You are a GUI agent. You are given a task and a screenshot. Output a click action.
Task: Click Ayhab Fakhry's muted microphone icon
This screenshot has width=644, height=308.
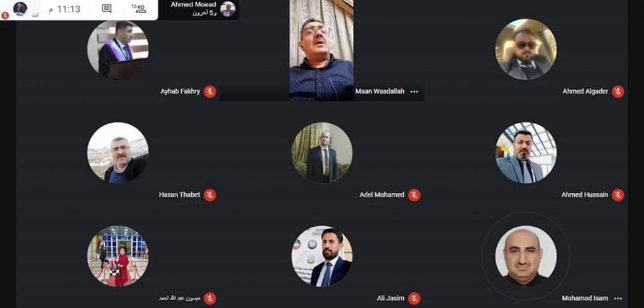click(210, 91)
